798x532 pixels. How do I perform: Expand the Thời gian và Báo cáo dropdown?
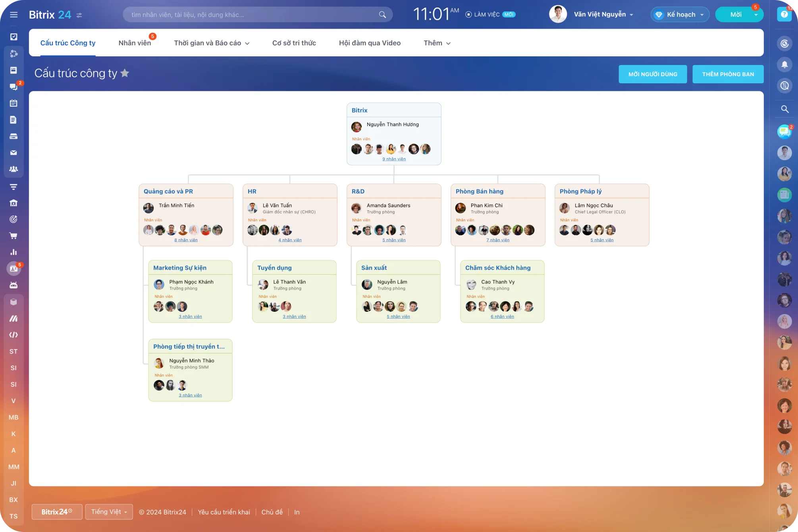click(211, 43)
